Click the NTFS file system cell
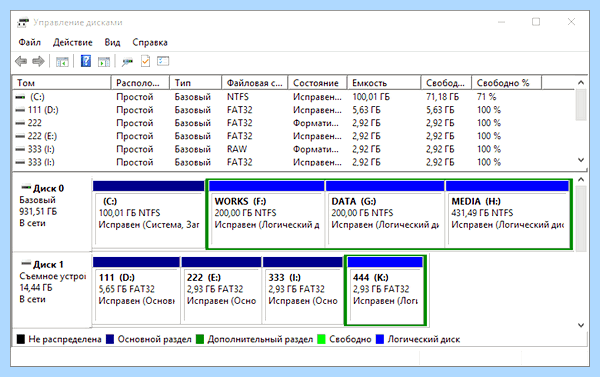The image size is (600, 377). [238, 97]
